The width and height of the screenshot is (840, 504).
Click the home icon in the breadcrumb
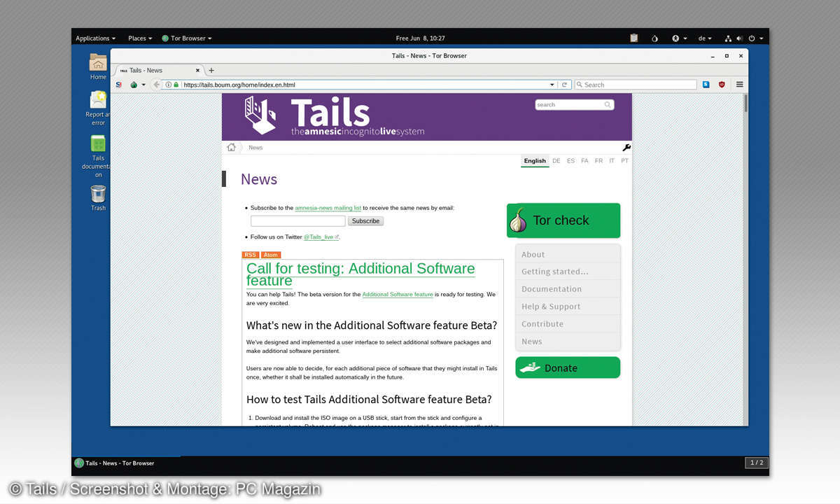(x=232, y=147)
